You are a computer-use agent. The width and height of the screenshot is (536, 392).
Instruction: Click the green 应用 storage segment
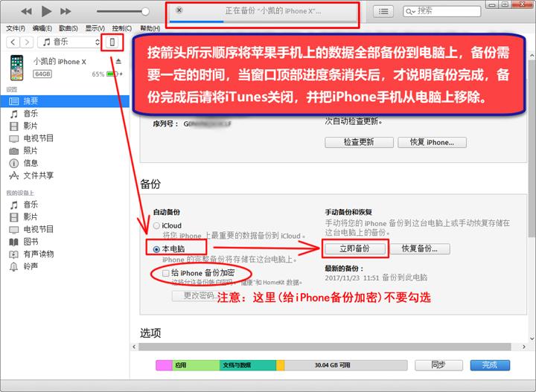(196, 365)
